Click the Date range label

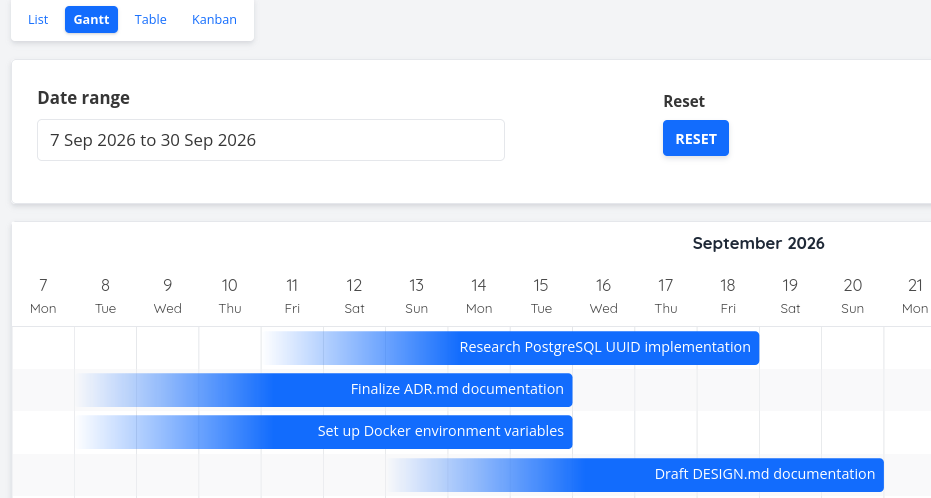point(84,98)
